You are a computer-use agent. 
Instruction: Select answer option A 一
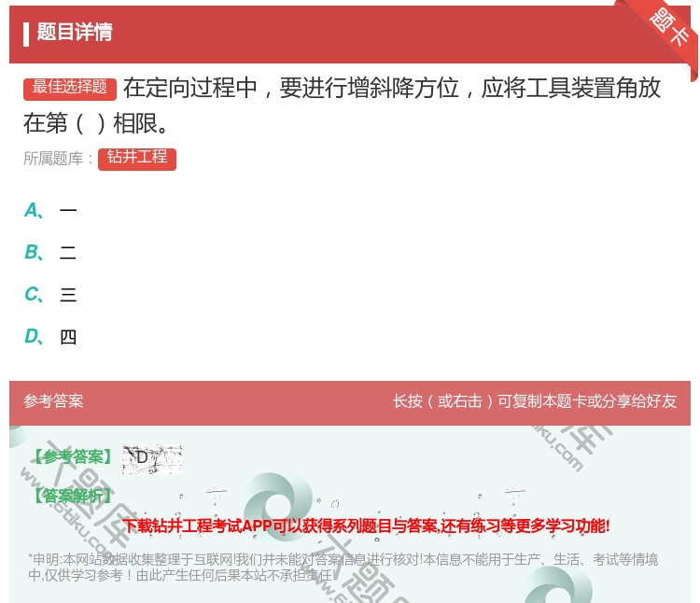pos(50,210)
